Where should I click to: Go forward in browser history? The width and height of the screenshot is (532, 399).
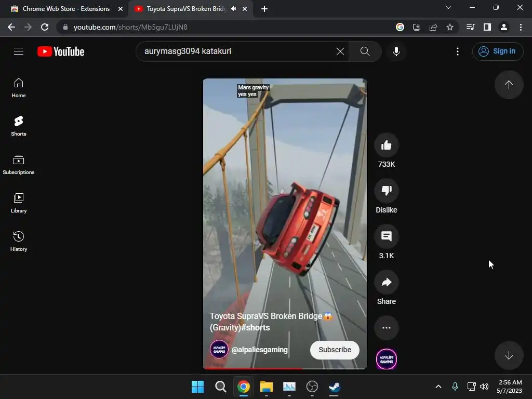[x=28, y=27]
